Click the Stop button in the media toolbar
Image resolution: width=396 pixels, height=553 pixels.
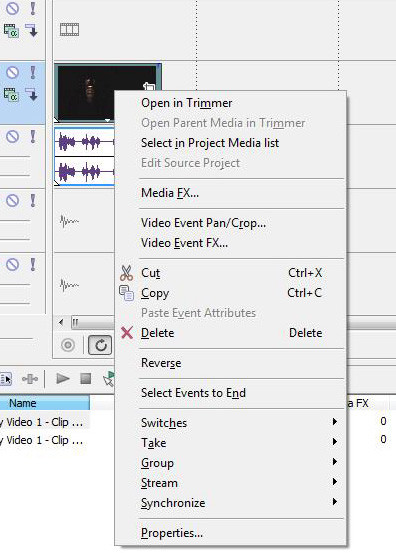coord(86,379)
